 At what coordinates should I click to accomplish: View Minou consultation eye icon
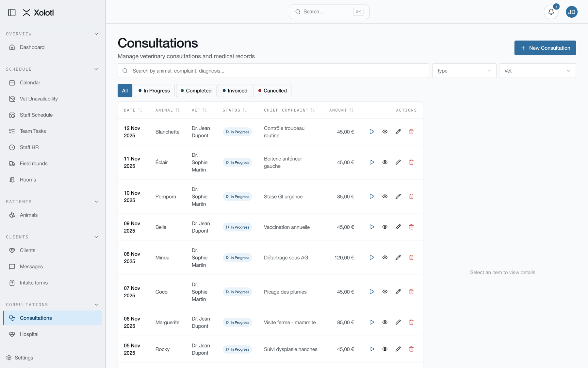[x=385, y=257]
